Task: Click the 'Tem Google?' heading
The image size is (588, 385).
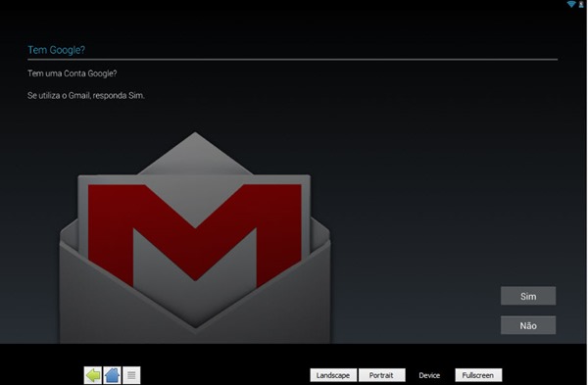Action: tap(57, 50)
